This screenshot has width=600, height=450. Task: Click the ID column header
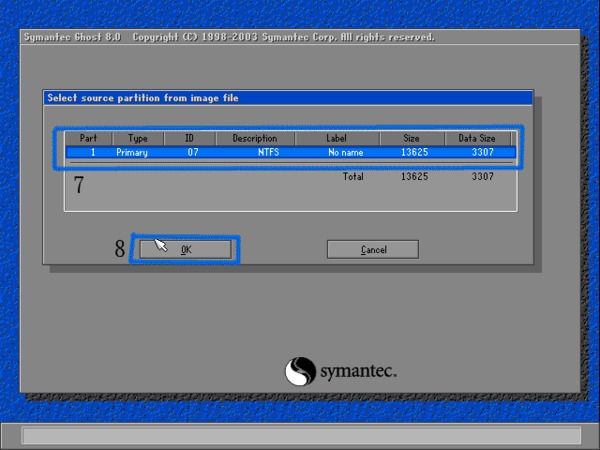(x=190, y=138)
